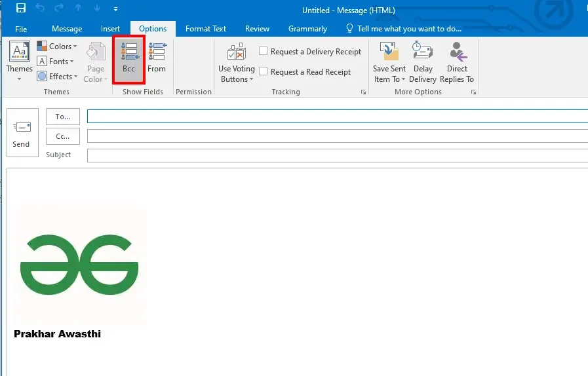588x376 pixels.
Task: Click the To... address book button
Action: click(63, 117)
